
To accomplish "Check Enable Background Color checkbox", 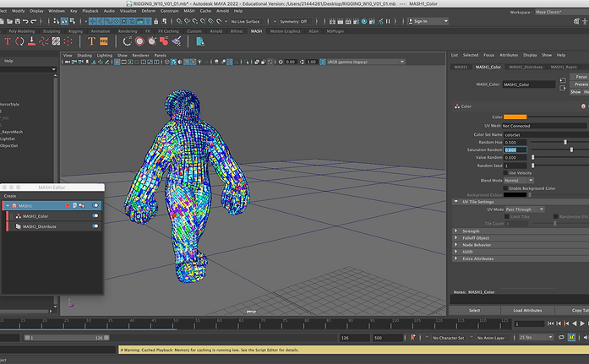I will coord(505,188).
